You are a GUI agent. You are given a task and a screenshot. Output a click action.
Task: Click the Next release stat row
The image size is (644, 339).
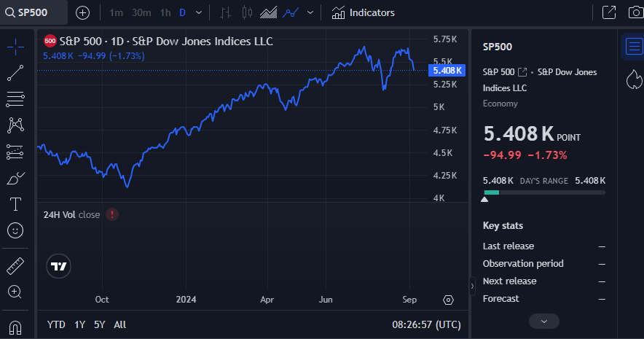click(543, 281)
